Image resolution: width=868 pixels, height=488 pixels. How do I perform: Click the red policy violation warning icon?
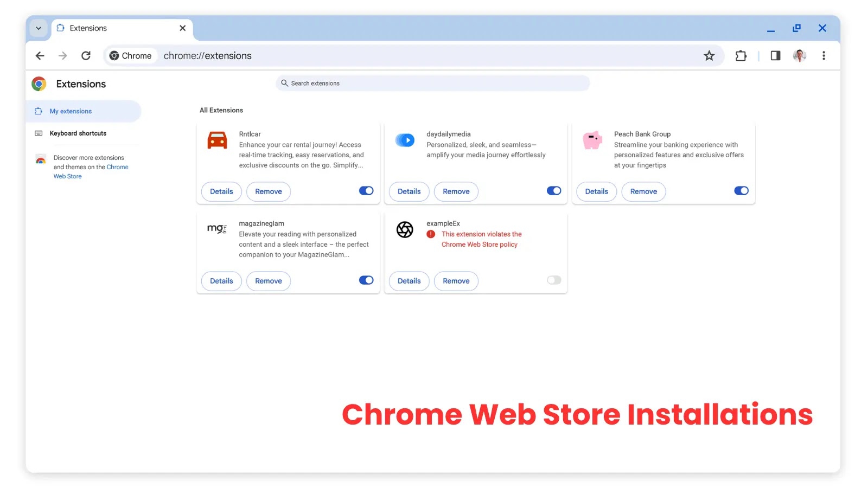point(431,234)
